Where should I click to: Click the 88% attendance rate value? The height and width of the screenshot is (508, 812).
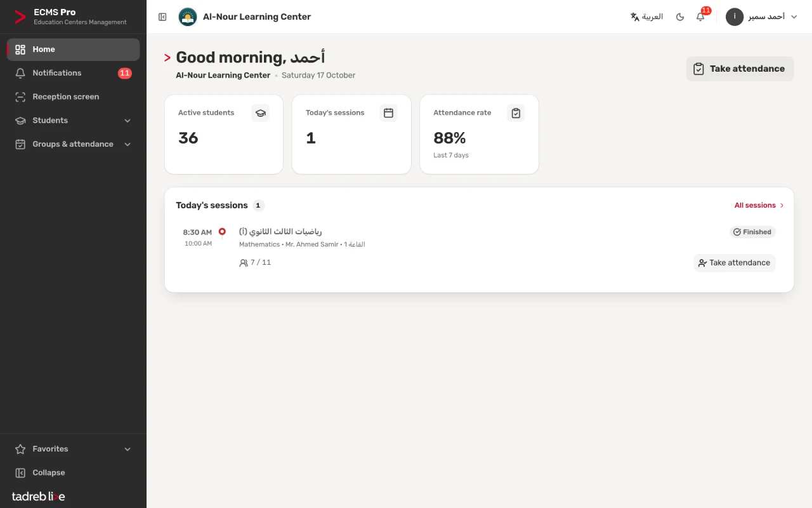point(450,138)
